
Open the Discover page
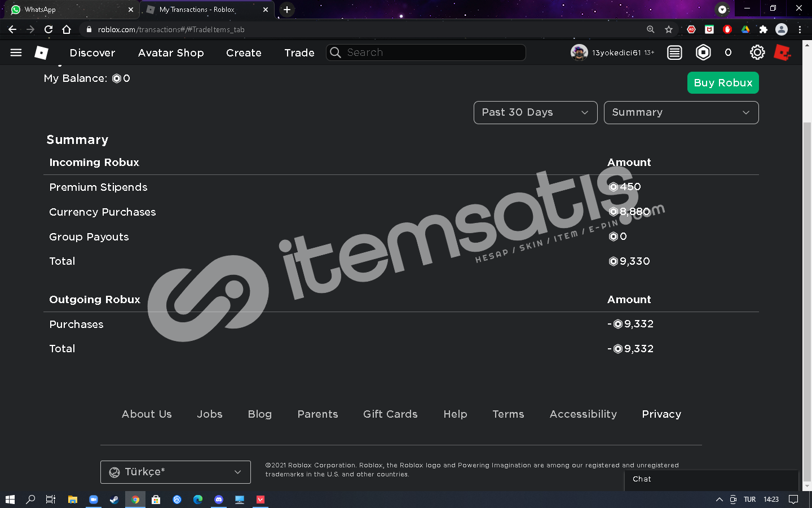(92, 52)
